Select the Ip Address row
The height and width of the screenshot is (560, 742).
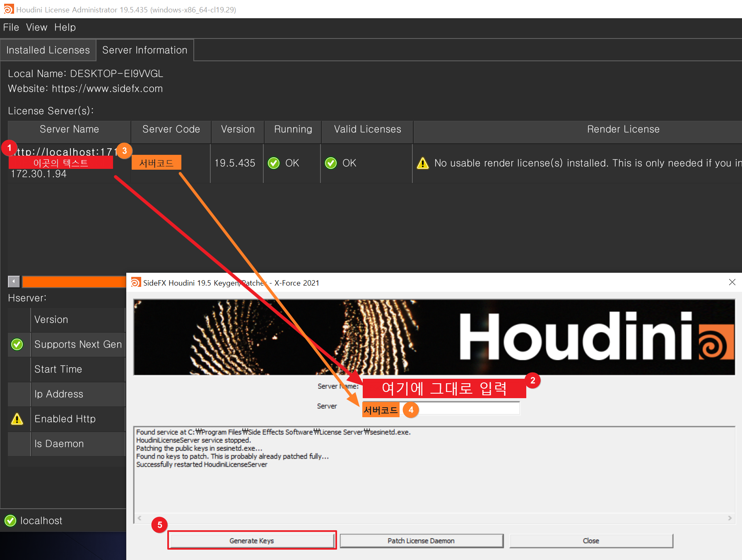[67, 394]
